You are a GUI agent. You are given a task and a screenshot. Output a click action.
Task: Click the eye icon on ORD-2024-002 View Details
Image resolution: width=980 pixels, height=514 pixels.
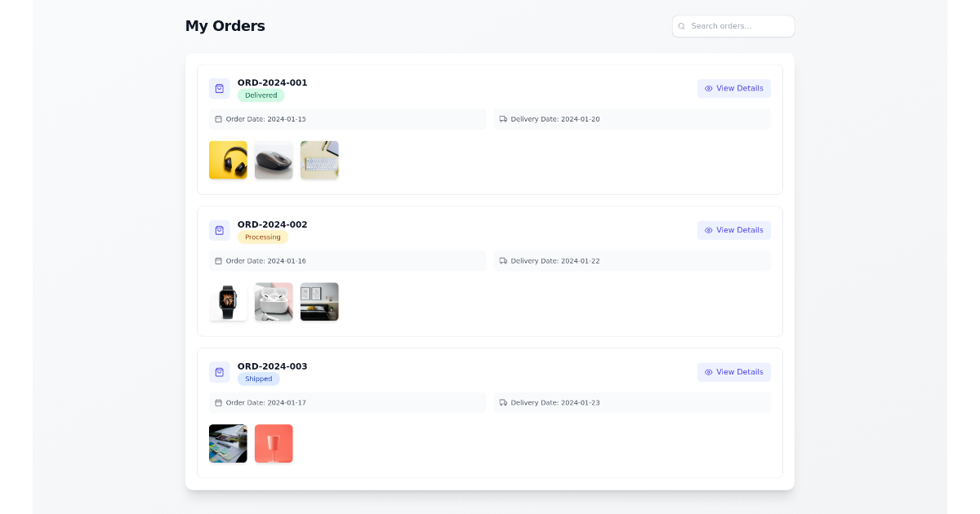tap(708, 230)
